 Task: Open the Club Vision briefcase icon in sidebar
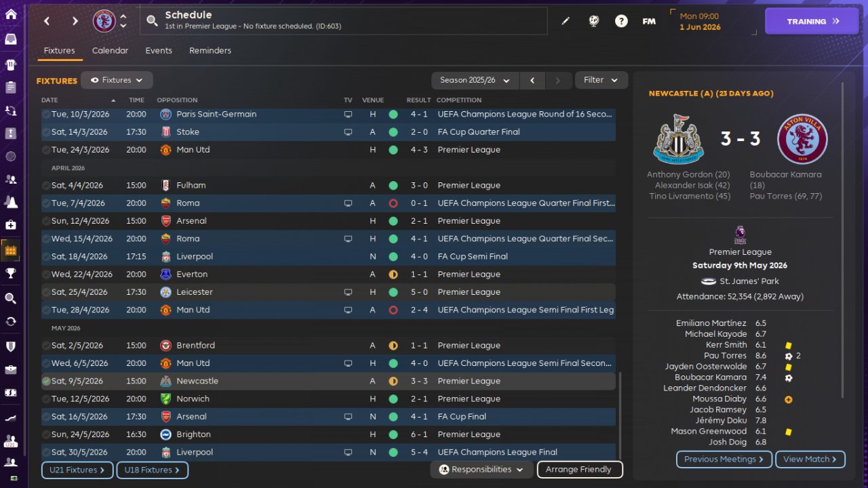11,369
